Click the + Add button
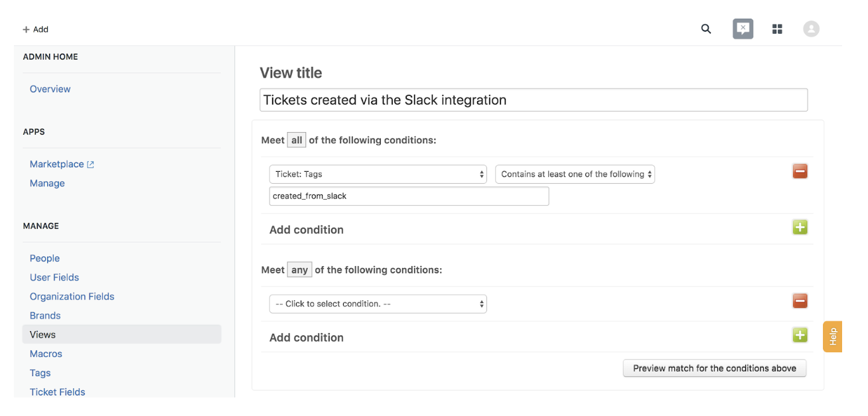This screenshot has height=416, width=868. point(36,29)
